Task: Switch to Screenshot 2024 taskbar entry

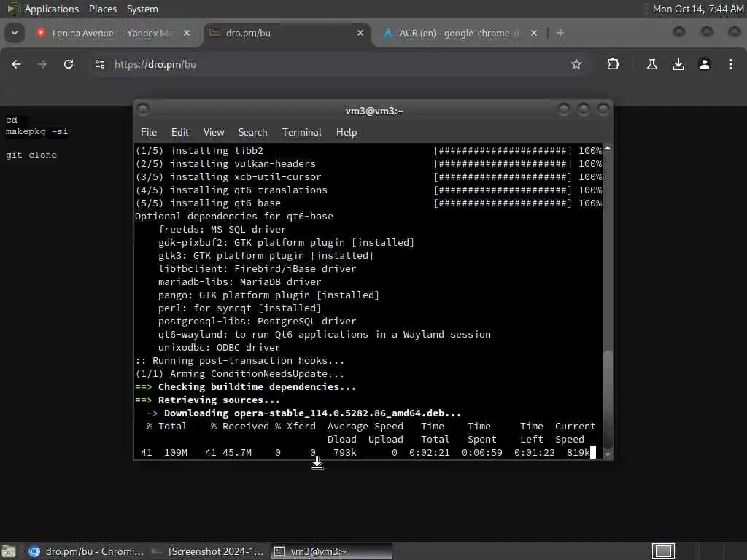Action: click(207, 551)
